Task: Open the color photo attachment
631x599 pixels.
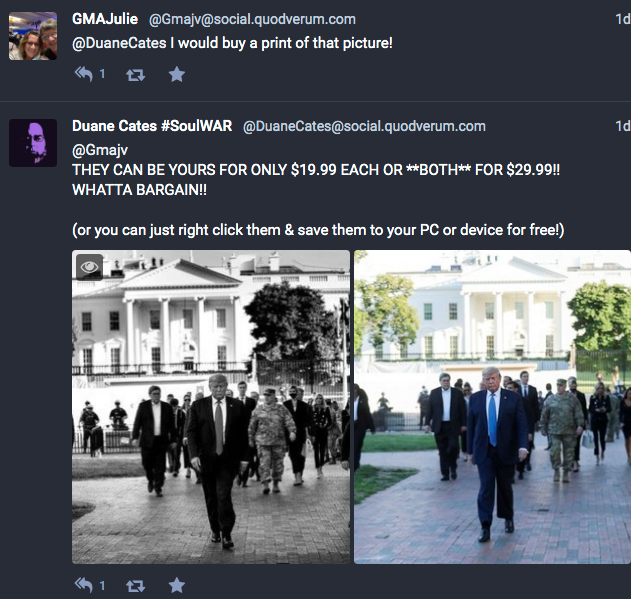Action: [x=493, y=407]
